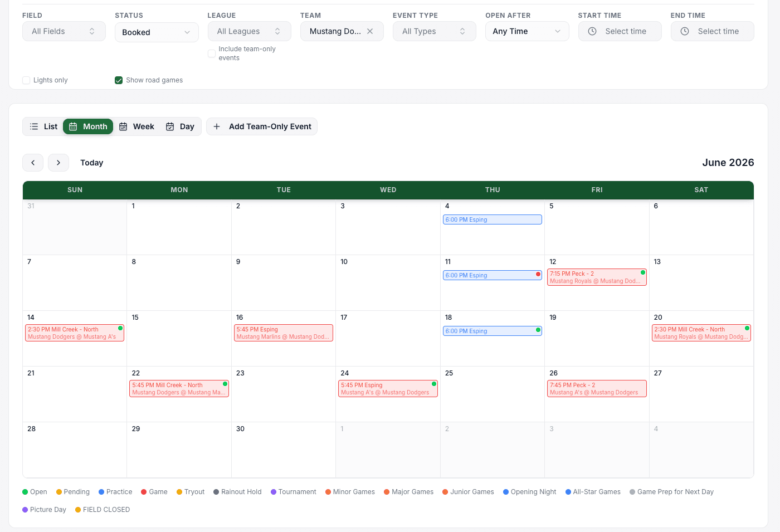Click green dot on June 14 Mill Creek event
The image size is (780, 532).
click(x=120, y=328)
